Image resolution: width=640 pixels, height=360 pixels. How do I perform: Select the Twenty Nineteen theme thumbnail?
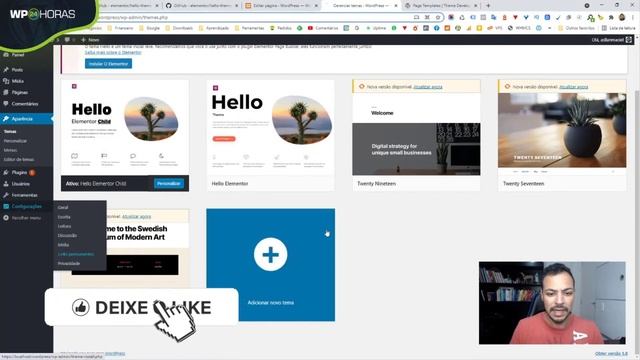click(416, 134)
